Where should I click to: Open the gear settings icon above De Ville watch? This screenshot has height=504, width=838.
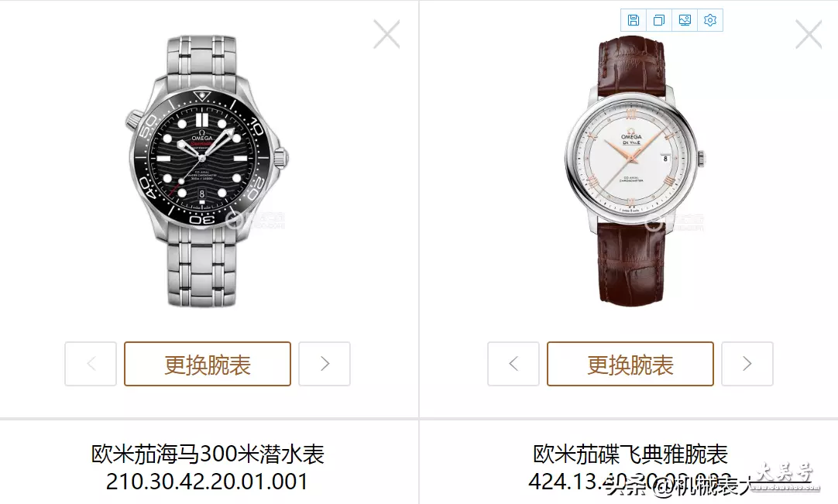[x=710, y=20]
